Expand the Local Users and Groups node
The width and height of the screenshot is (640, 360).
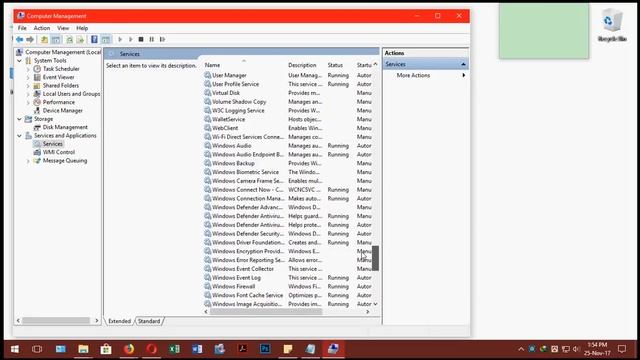[28, 94]
